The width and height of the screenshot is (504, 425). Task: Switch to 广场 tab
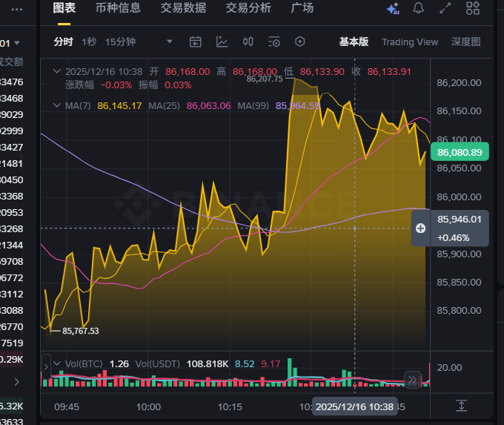pos(302,8)
